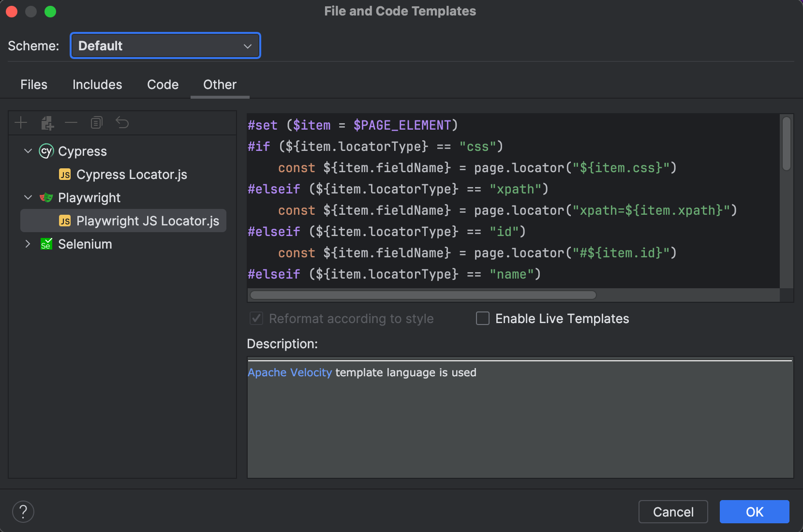This screenshot has width=803, height=532.
Task: Enable Live Templates checkbox
Action: [x=482, y=318]
